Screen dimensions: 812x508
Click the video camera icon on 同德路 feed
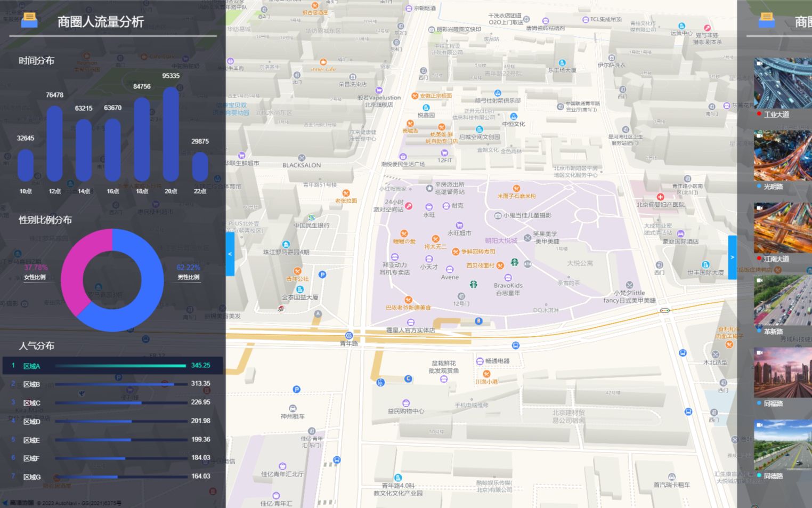[x=760, y=425]
